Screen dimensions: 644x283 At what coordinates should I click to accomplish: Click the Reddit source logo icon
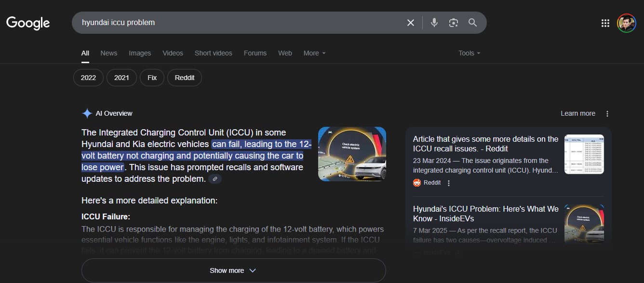[x=417, y=183]
